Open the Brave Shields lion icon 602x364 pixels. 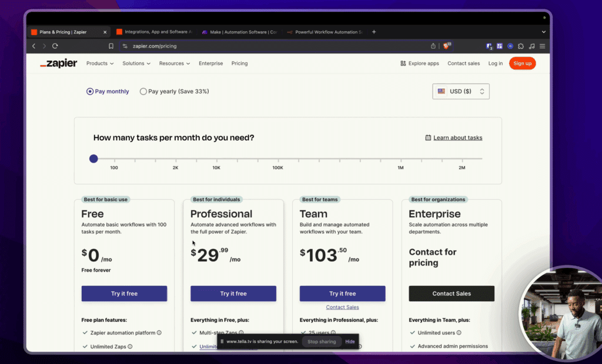click(447, 46)
